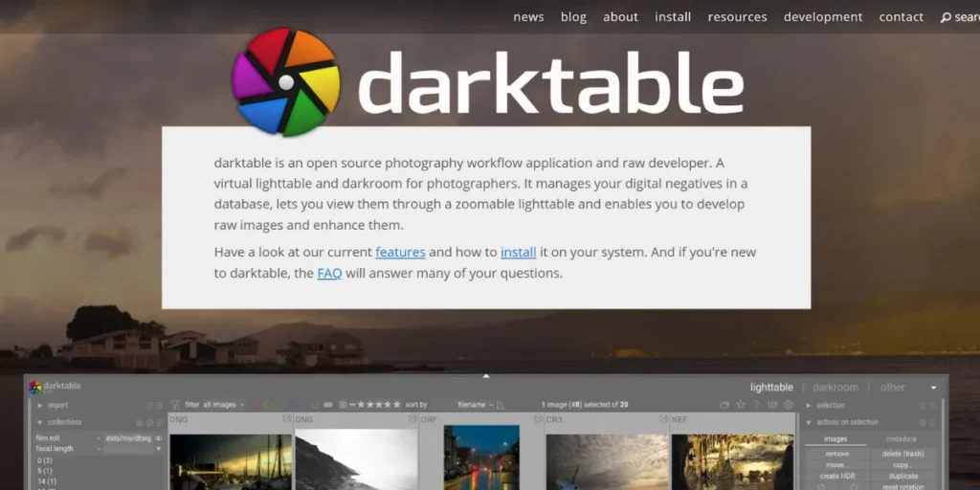Viewport: 980px width, 490px height.
Task: Open the film roll rule dropdown
Action: [x=68, y=438]
